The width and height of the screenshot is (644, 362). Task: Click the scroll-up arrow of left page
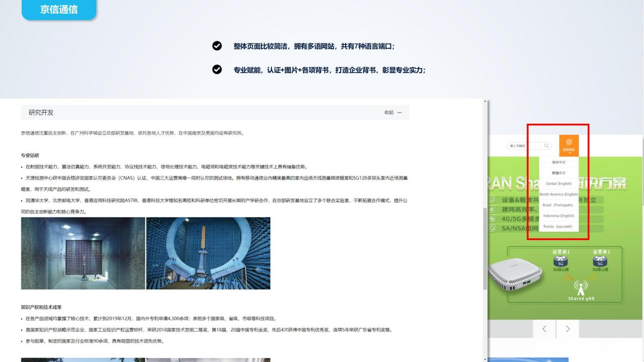485,102
